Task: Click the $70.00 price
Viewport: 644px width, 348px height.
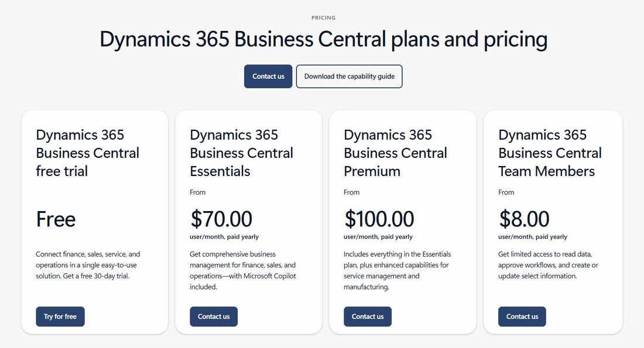Action: click(x=221, y=219)
